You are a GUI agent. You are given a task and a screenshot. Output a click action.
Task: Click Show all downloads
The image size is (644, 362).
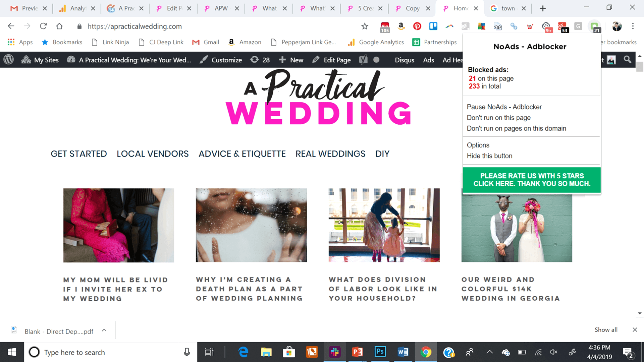(x=606, y=330)
